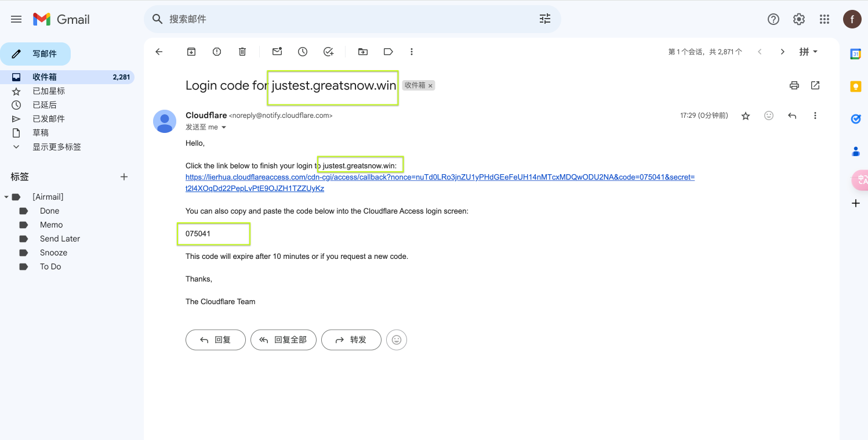Click the Cloudflare sender name
Viewport: 868px width, 440px height.
206,115
